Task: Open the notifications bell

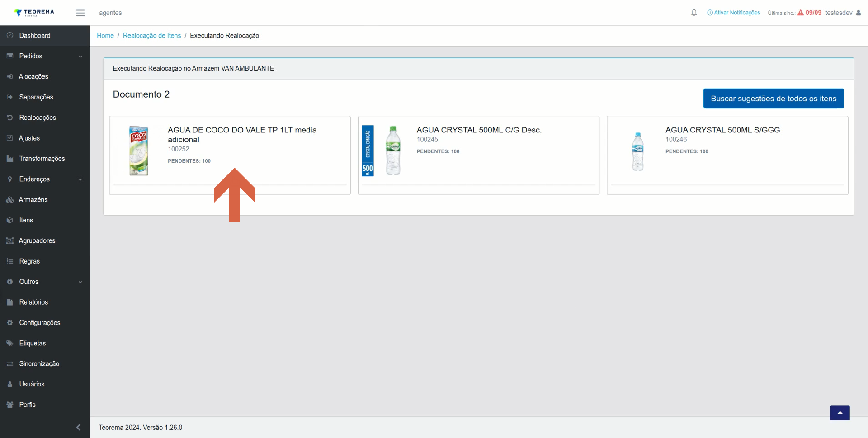Action: (x=694, y=13)
